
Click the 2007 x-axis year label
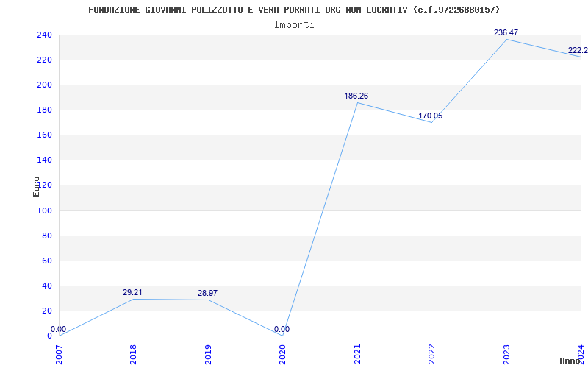[x=60, y=354]
